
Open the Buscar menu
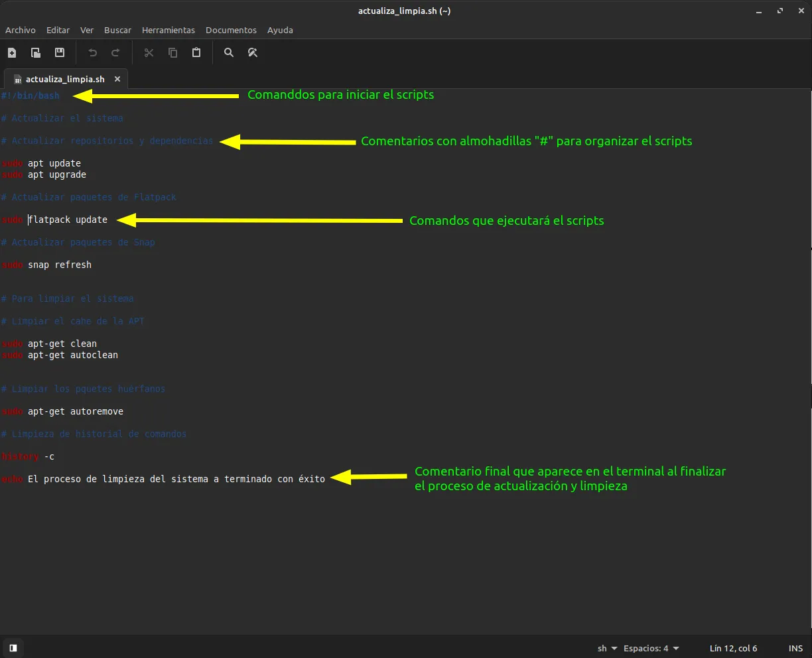(117, 30)
